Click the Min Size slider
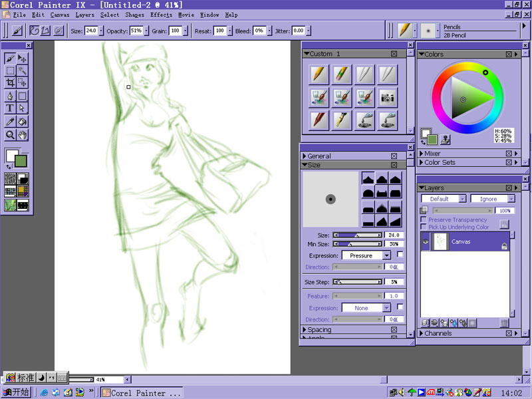Image resolution: width=532 pixels, height=399 pixels. tap(357, 244)
